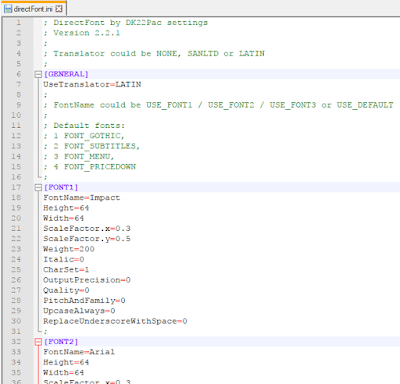Click the Width=64 line on row 35
The height and width of the screenshot is (384, 400).
pos(63,373)
